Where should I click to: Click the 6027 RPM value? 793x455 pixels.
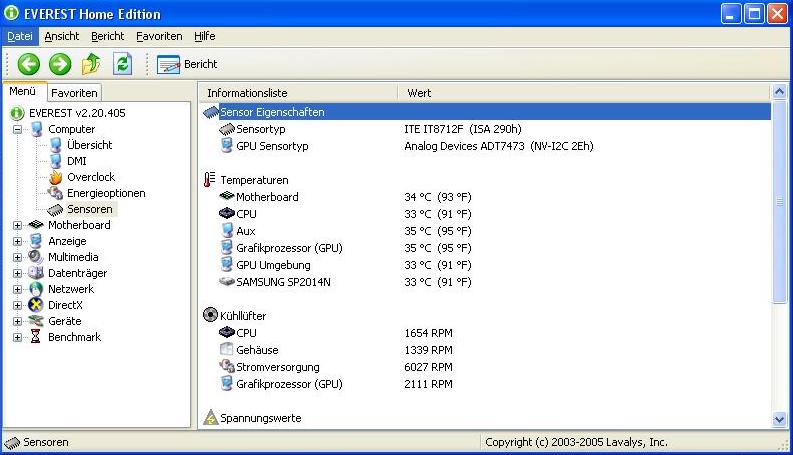coord(428,367)
